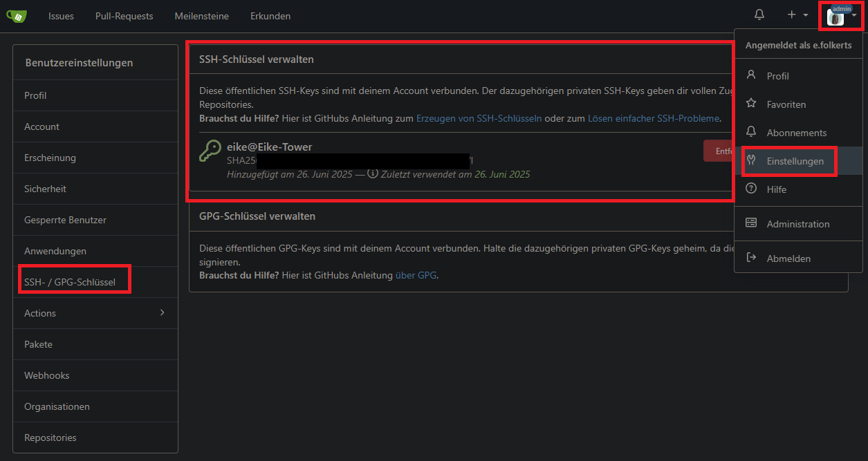
Task: Expand the plus create-new dropdown
Action: pos(797,15)
